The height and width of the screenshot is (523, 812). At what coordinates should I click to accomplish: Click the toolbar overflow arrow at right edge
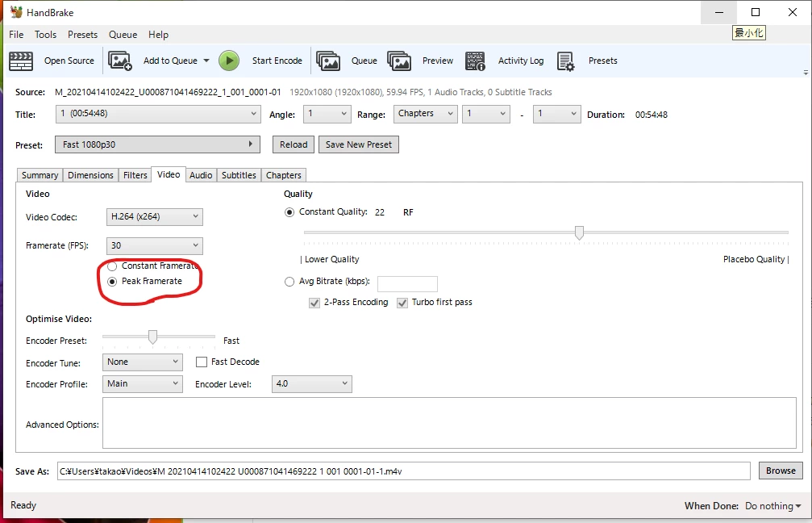[x=806, y=73]
